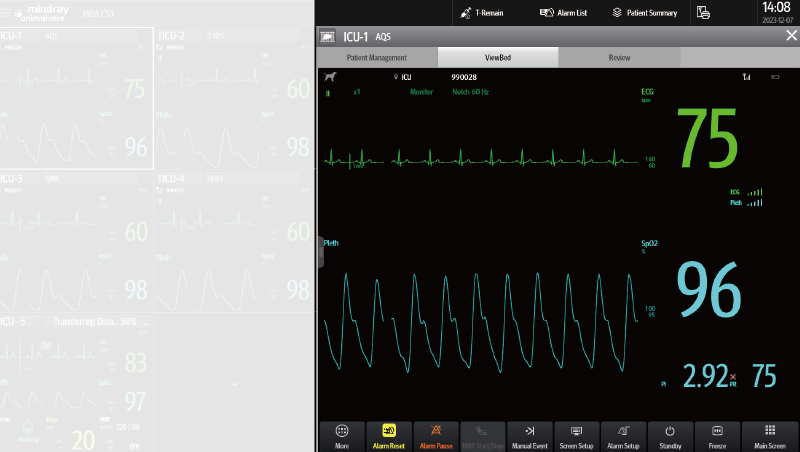Screen dimensions: 800x452
Task: Open Alarm Setup
Action: click(x=623, y=435)
